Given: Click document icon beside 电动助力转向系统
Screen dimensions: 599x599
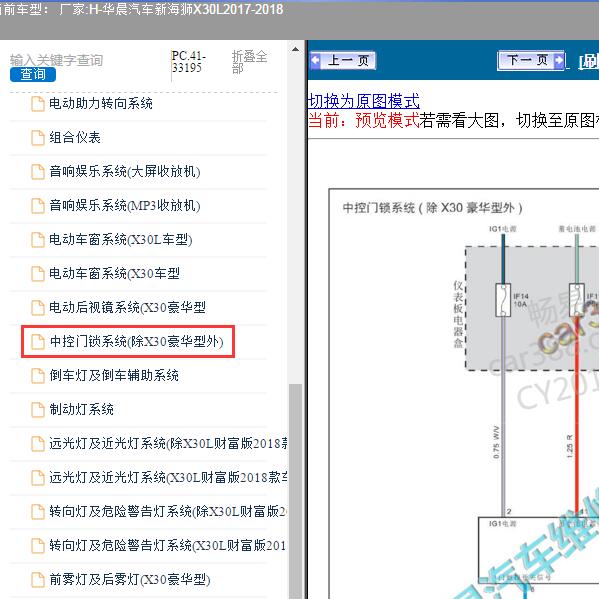Looking at the screenshot, I should 37,104.
